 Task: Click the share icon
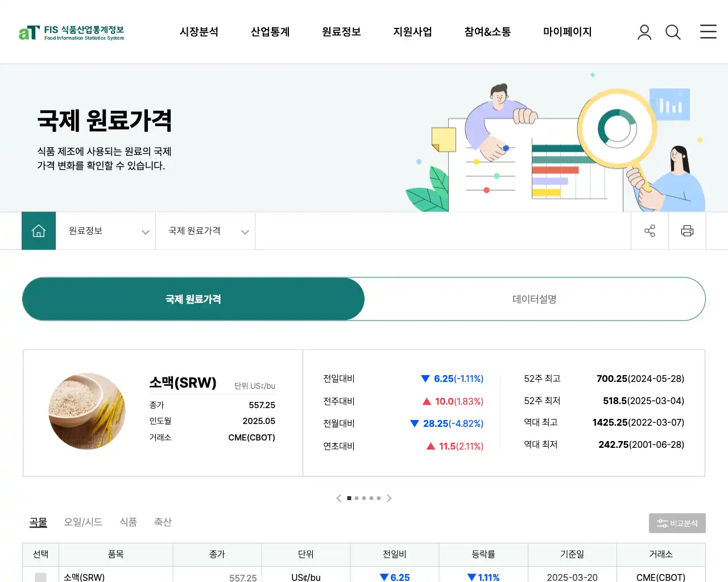coord(650,231)
